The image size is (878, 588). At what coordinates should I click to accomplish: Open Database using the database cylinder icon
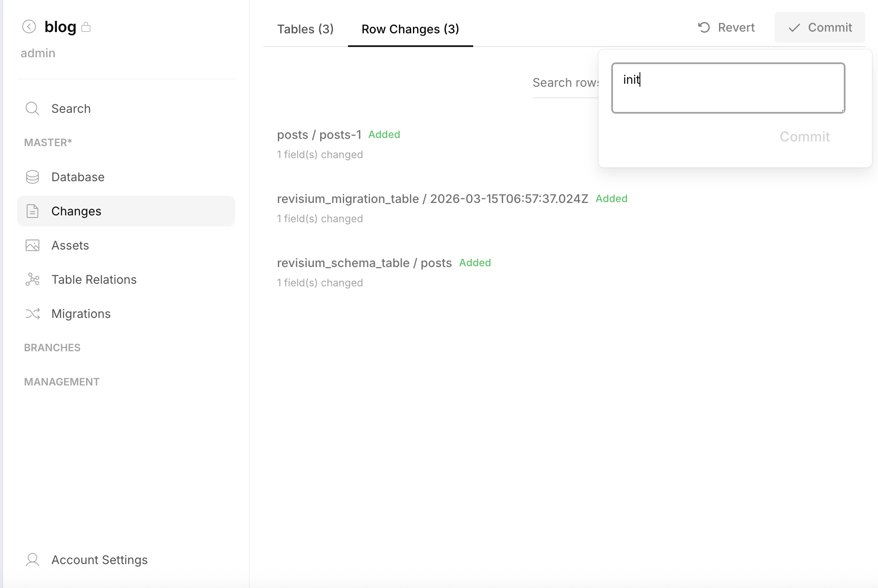32,176
